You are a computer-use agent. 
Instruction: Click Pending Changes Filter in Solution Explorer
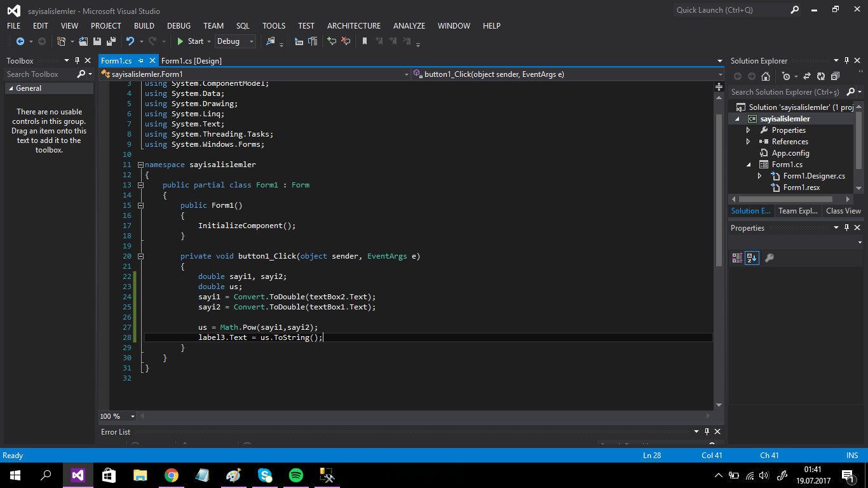tap(786, 76)
